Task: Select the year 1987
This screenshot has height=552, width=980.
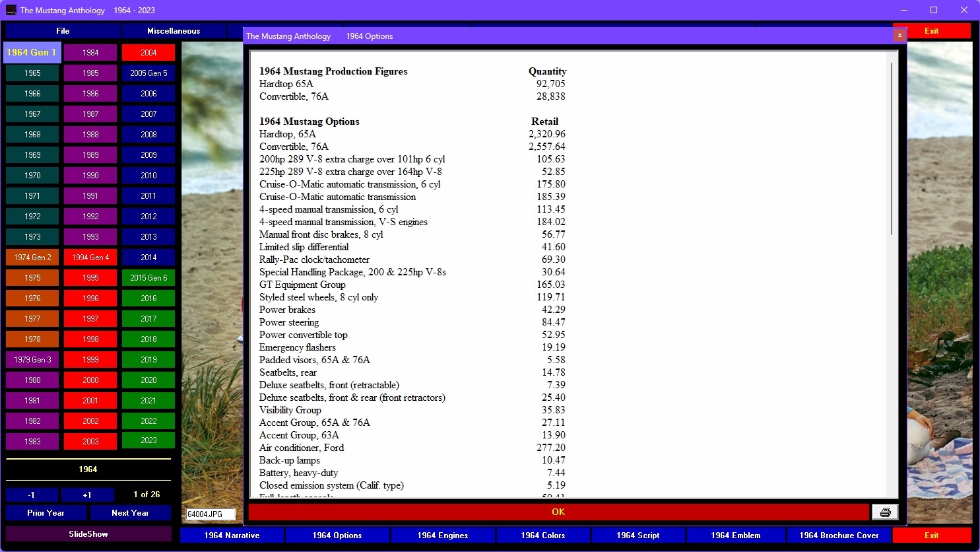Action: point(90,114)
